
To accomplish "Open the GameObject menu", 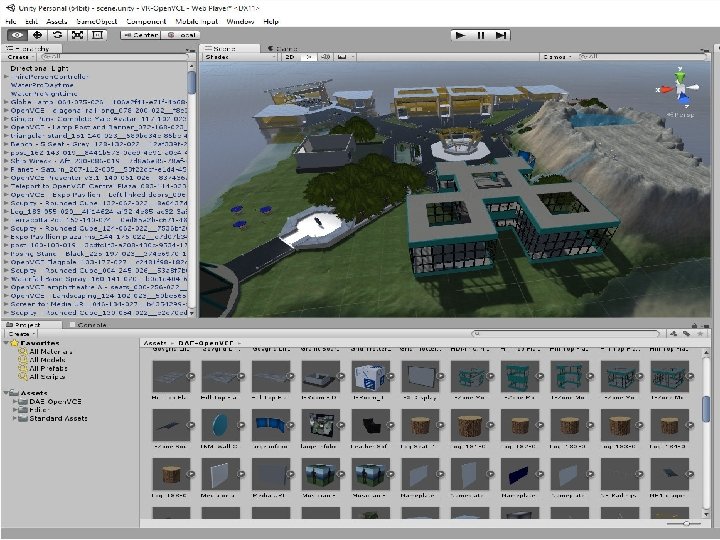I will tap(97, 21).
